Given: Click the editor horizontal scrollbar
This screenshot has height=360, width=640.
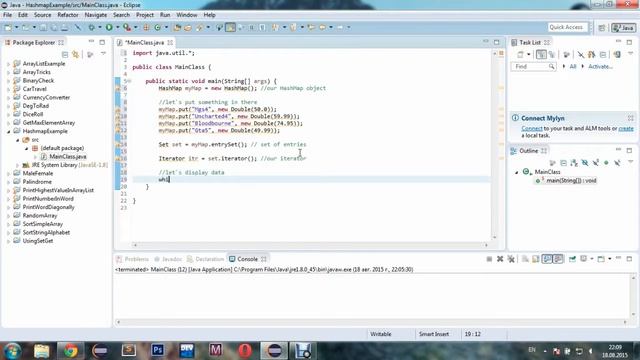Looking at the screenshot, I should [x=310, y=245].
